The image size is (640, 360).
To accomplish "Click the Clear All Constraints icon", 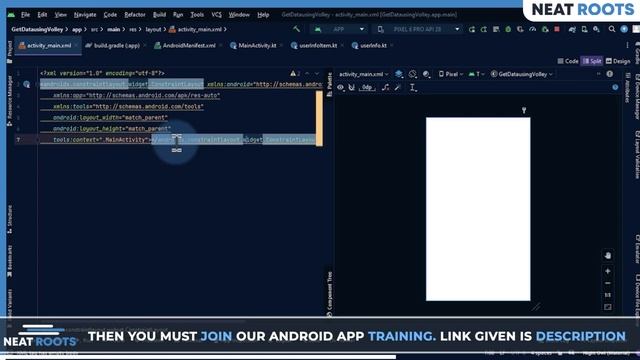I will coord(385,87).
